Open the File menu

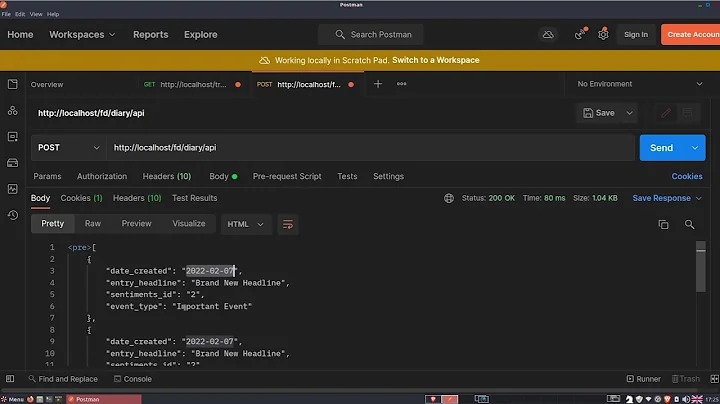pyautogui.click(x=6, y=14)
